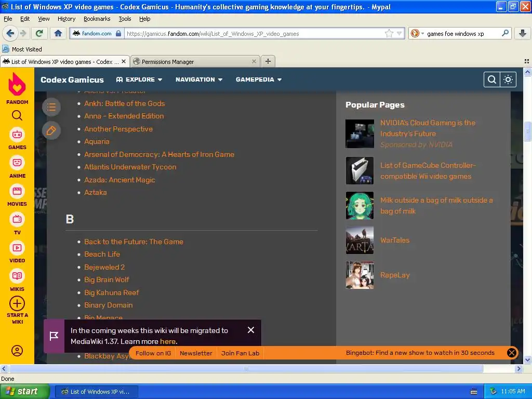The height and width of the screenshot is (399, 532).
Task: Click the URL address field
Action: pos(255,33)
